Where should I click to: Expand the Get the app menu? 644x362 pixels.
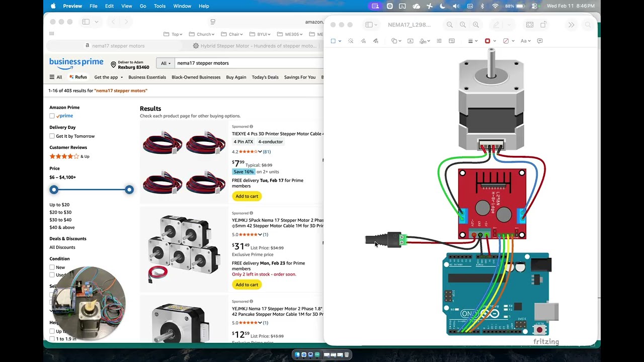[109, 77]
